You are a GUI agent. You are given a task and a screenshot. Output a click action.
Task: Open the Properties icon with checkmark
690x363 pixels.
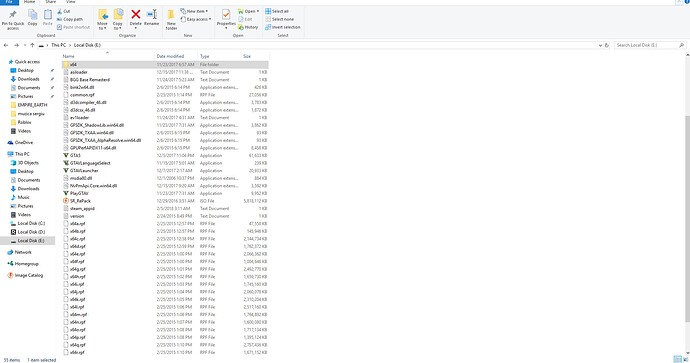226,18
